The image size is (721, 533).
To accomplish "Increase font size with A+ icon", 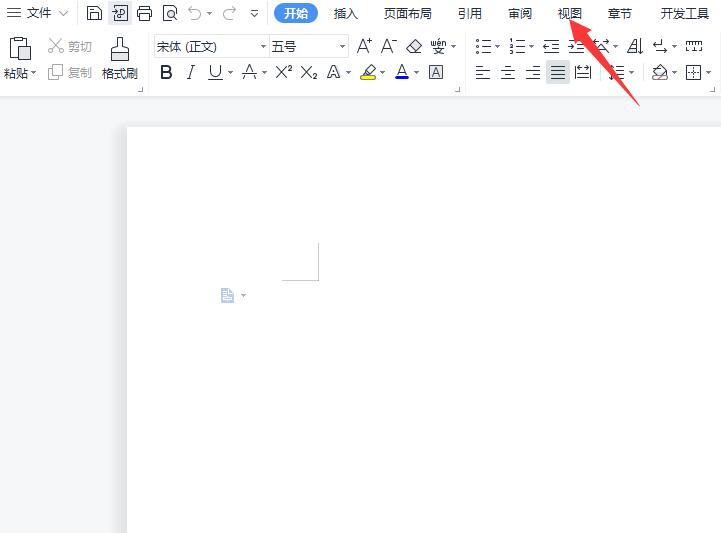I will [364, 46].
